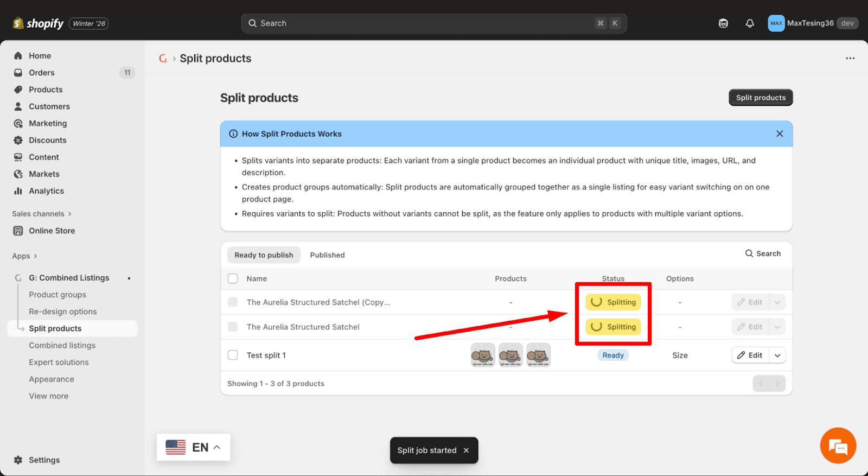Click Edit for Aurelia Structured Satchel (Copy)
The width and height of the screenshot is (868, 476).
pyautogui.click(x=750, y=302)
